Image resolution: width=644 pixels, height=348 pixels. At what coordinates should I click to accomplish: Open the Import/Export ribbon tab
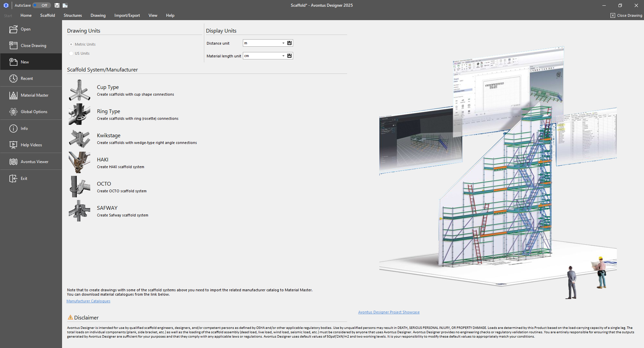coord(127,15)
